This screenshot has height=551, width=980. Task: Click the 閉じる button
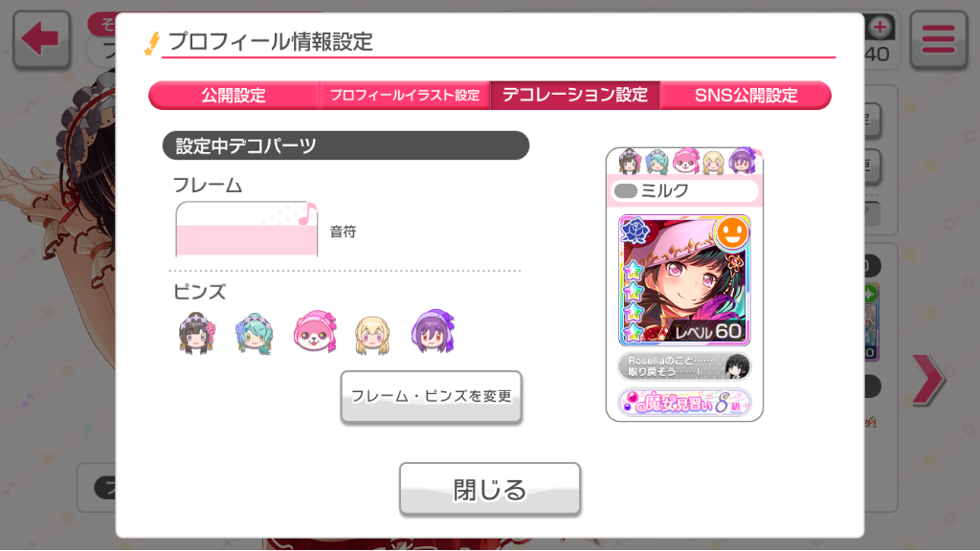tap(490, 489)
